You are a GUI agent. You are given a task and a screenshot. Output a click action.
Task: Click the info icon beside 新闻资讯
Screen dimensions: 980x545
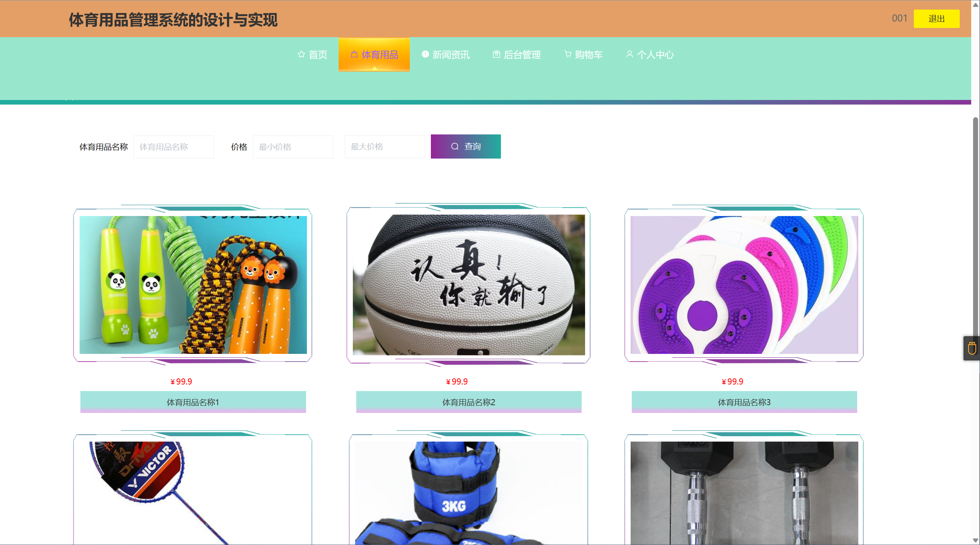point(425,54)
